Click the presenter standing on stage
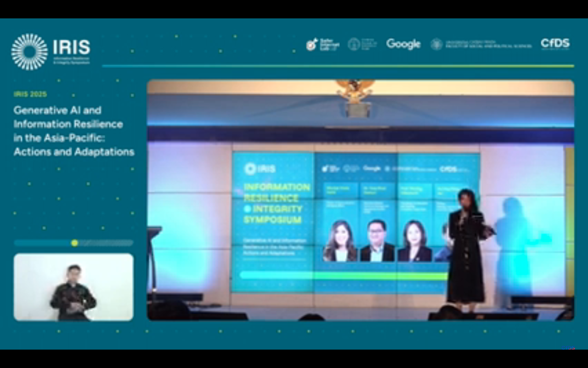 click(x=466, y=248)
